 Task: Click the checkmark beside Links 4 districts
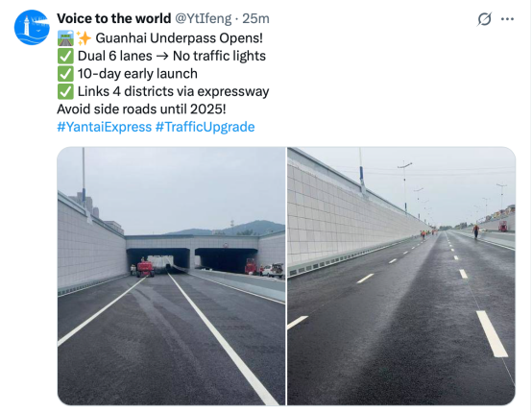(x=65, y=91)
